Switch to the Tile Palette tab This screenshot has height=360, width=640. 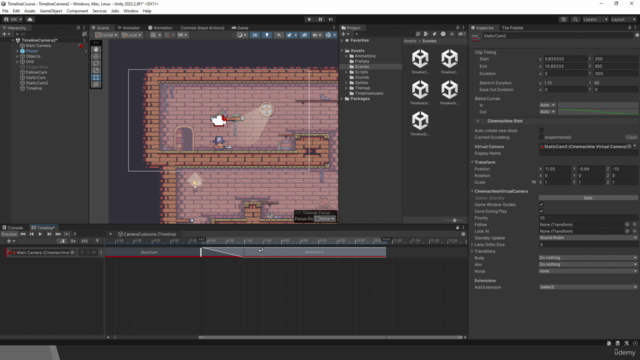[x=512, y=28]
